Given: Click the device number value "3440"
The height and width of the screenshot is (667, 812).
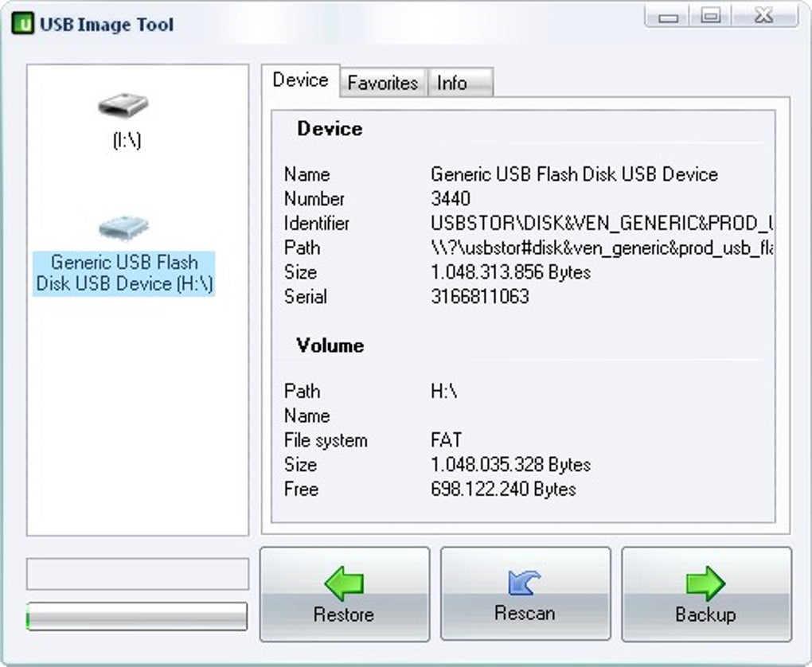Looking at the screenshot, I should pos(451,199).
